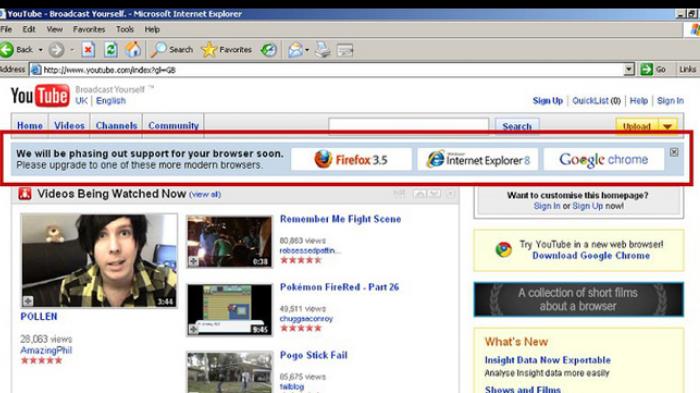Image resolution: width=700 pixels, height=393 pixels.
Task: Switch to the Channels tab
Action: (117, 125)
